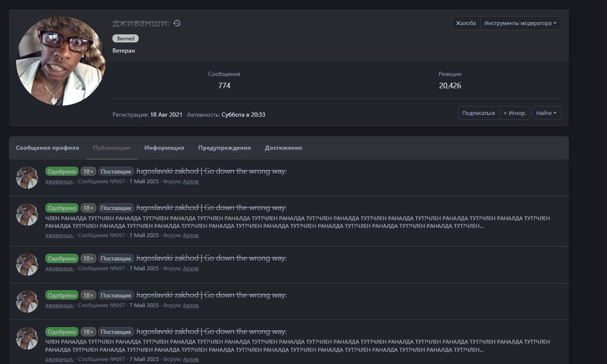Open the username change history icon
The width and height of the screenshot is (607, 364).
point(177,23)
